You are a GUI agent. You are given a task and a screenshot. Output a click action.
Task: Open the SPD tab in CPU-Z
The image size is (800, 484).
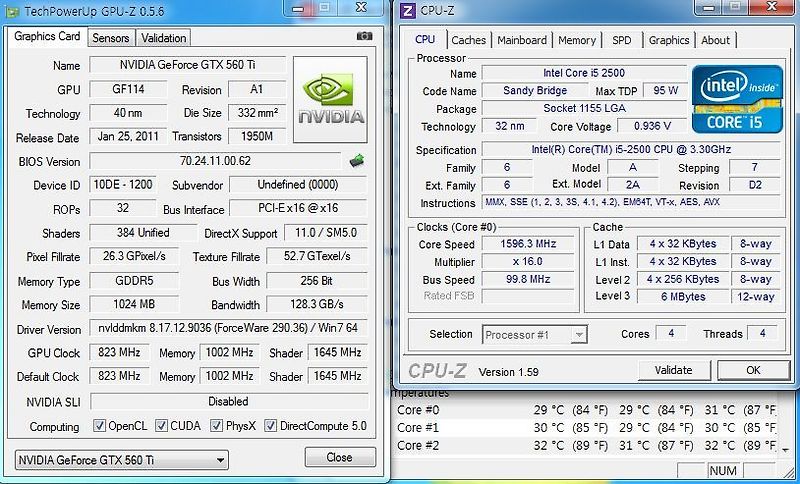coord(621,40)
